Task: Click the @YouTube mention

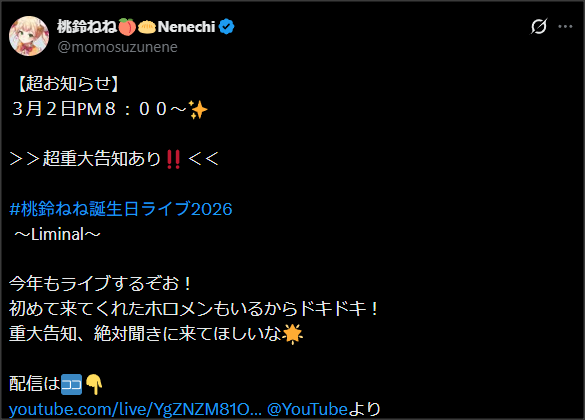Action: tap(307, 409)
